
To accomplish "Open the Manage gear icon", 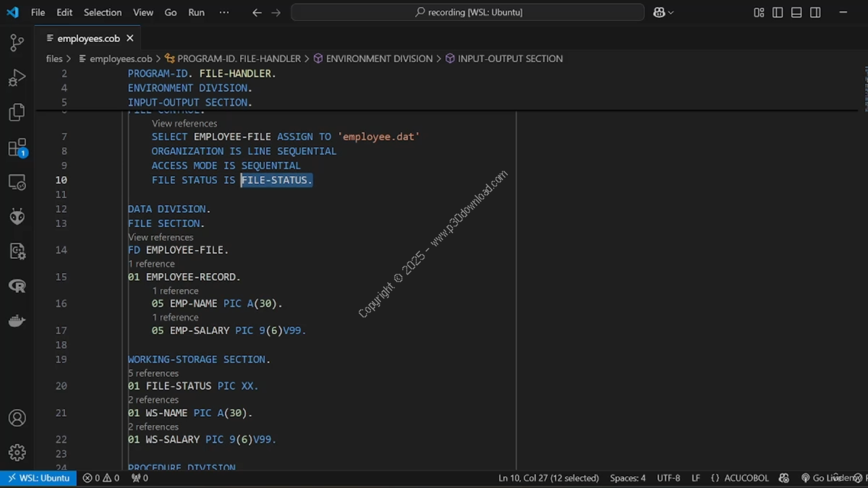I will click(x=17, y=452).
